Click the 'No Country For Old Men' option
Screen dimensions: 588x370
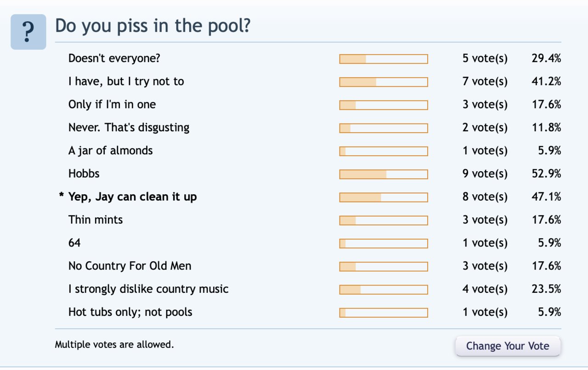click(130, 266)
